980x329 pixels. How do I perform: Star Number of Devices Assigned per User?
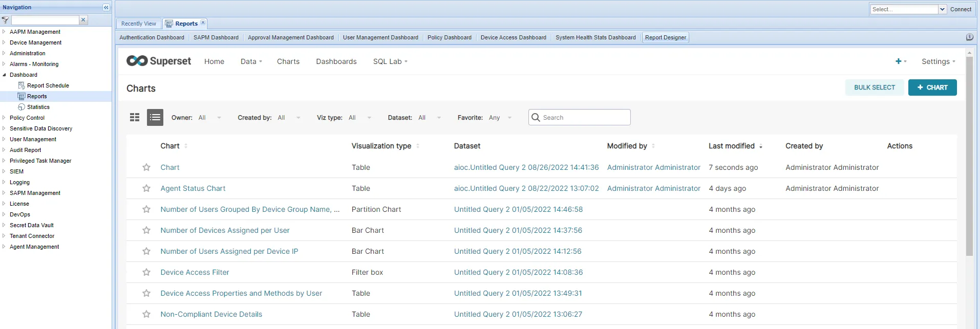pos(146,230)
